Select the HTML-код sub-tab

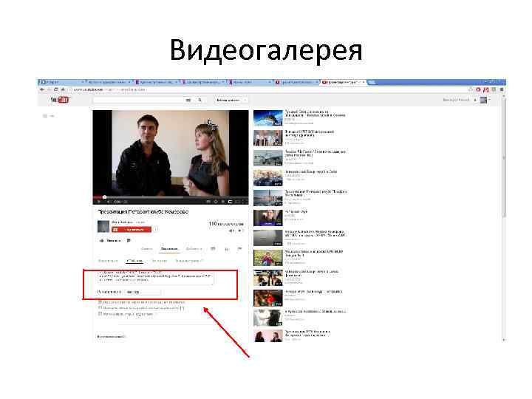pos(134,261)
